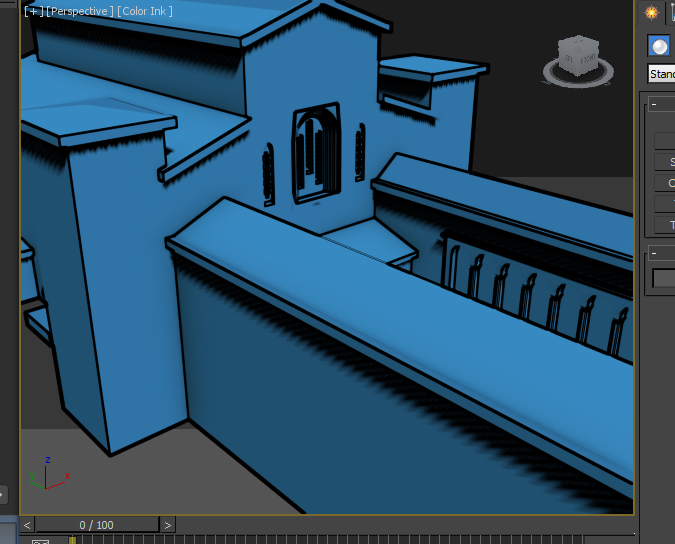The height and width of the screenshot is (544, 675).
Task: Open the Standard Primitives dropdown list
Action: [661, 74]
